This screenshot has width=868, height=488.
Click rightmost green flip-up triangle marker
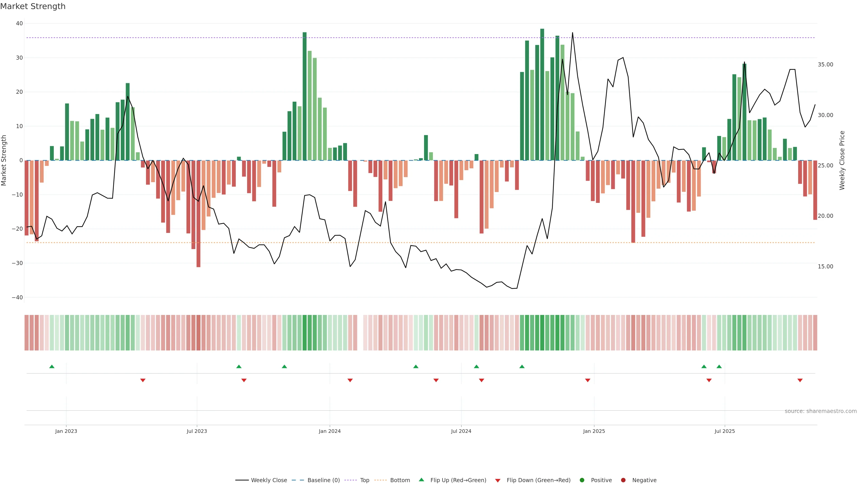pyautogui.click(x=719, y=366)
